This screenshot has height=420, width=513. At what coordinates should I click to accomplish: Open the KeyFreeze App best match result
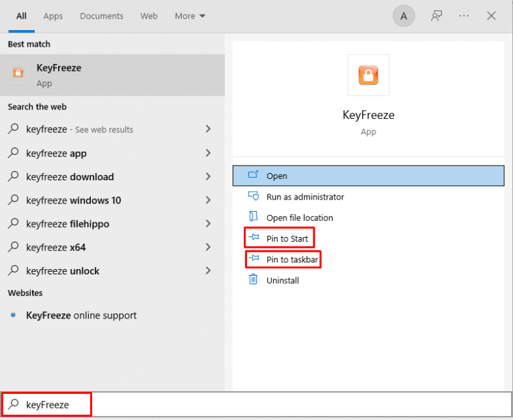click(112, 75)
